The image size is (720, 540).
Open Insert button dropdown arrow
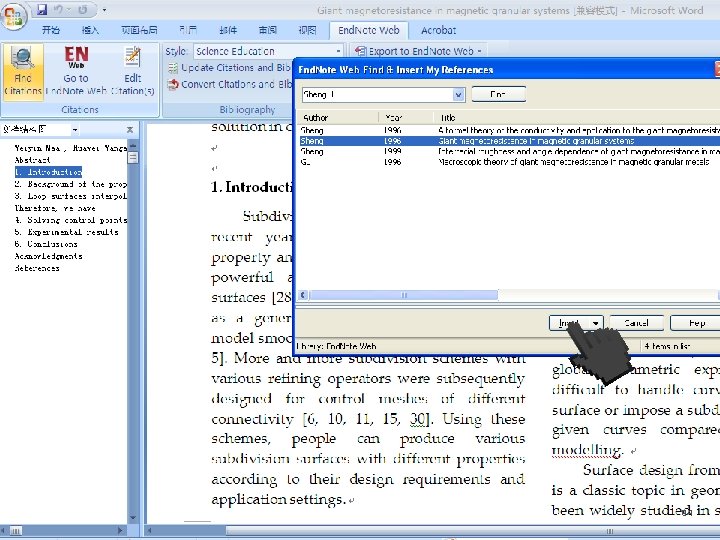[596, 323]
